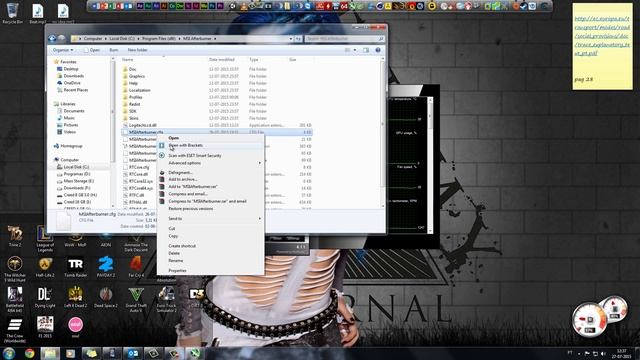Open the Trine 2 desktop shortcut
The width and height of the screenshot is (640, 360).
(x=15, y=236)
